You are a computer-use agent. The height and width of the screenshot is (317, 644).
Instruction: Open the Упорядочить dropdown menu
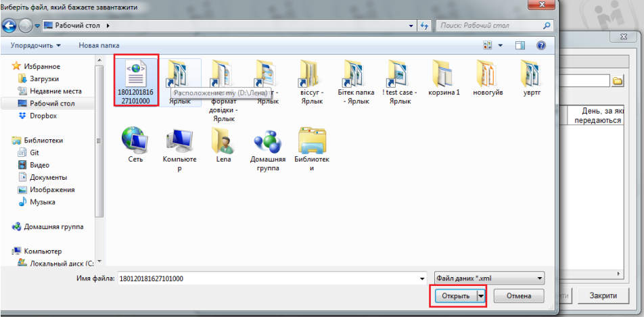pyautogui.click(x=36, y=45)
